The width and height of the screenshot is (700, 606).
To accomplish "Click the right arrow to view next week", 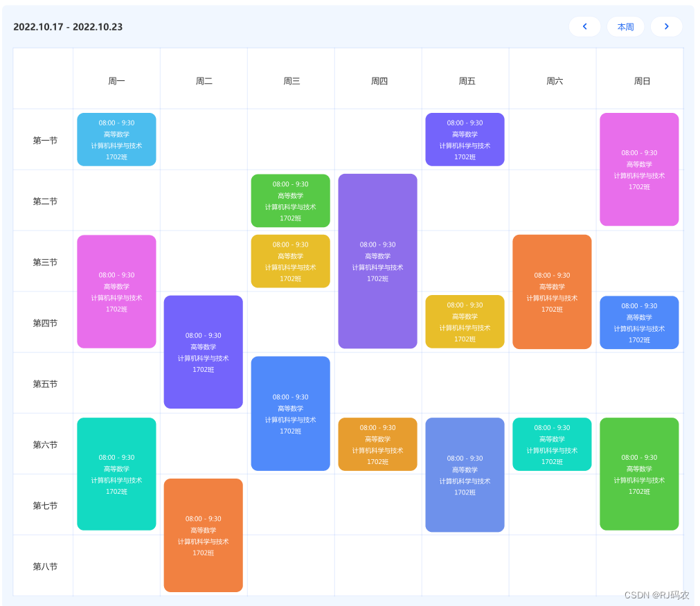I will pyautogui.click(x=666, y=26).
